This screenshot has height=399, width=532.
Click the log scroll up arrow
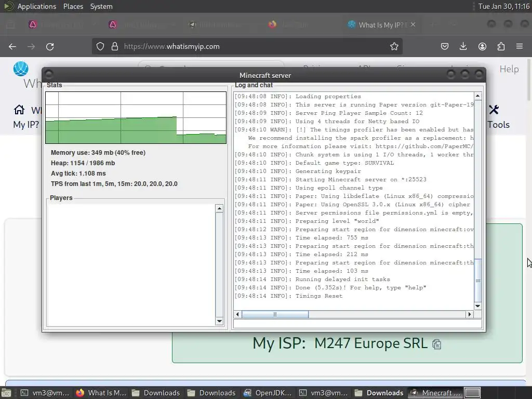(478, 96)
